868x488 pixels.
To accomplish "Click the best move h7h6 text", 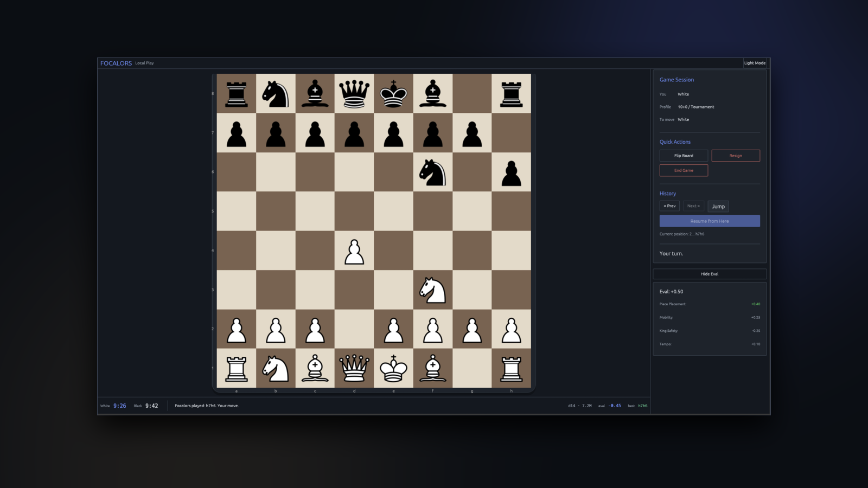I will click(643, 406).
